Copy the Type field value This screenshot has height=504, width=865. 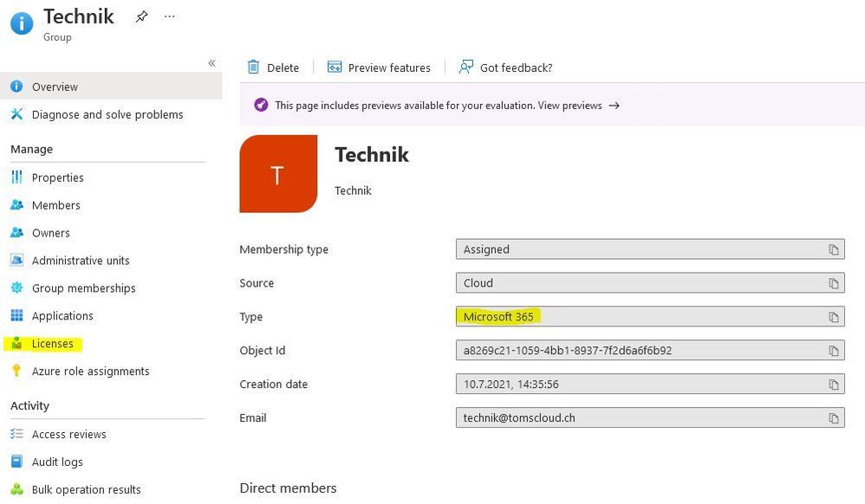click(x=833, y=317)
